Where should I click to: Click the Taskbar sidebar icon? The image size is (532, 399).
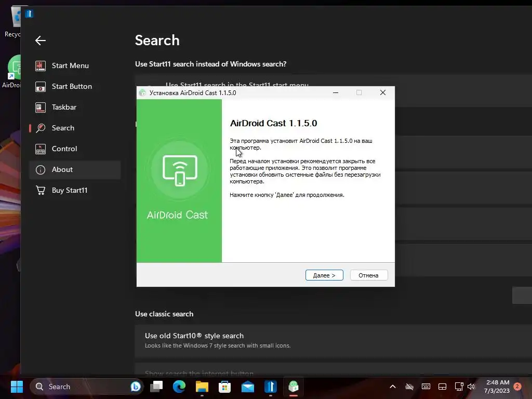pos(41,107)
